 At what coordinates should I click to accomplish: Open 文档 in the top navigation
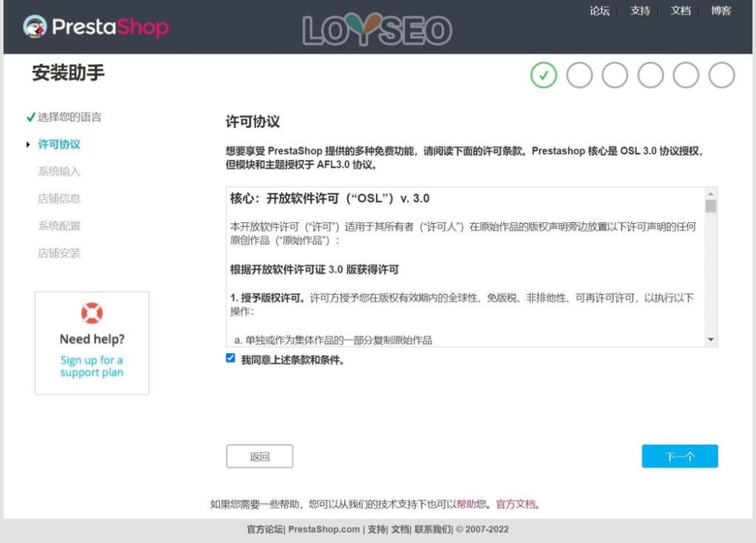tap(680, 11)
